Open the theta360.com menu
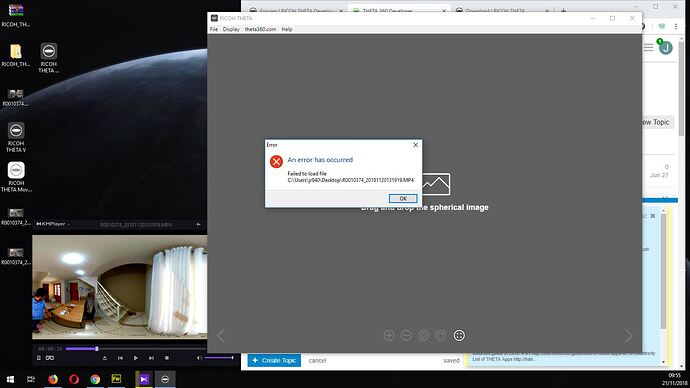This screenshot has width=690, height=388. (x=261, y=29)
